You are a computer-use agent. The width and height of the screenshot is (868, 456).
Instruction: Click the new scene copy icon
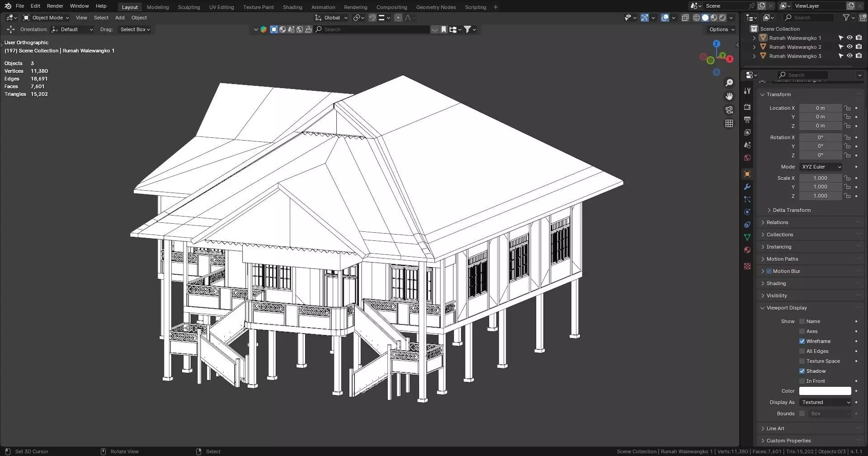(762, 6)
